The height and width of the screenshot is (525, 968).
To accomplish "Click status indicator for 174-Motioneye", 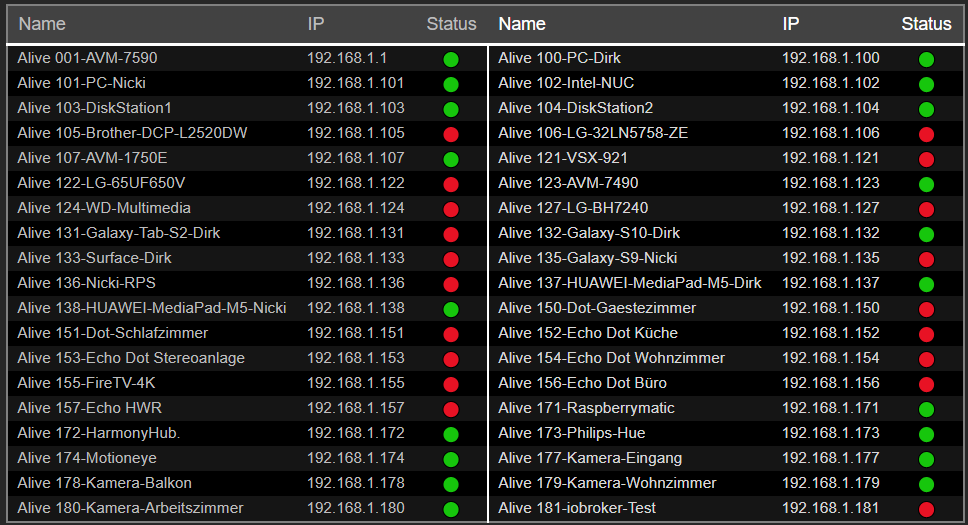I will [x=451, y=459].
